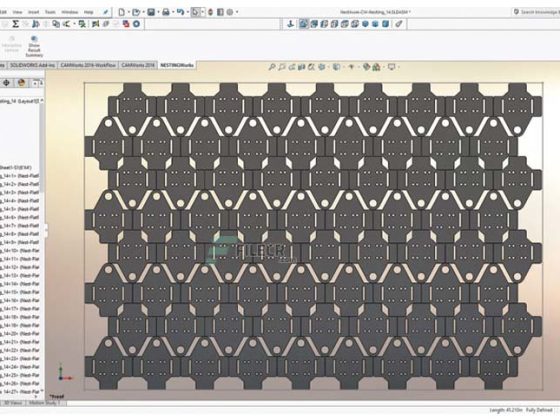
Task: Open the Options gear dropdown arrow
Action: tap(237, 12)
